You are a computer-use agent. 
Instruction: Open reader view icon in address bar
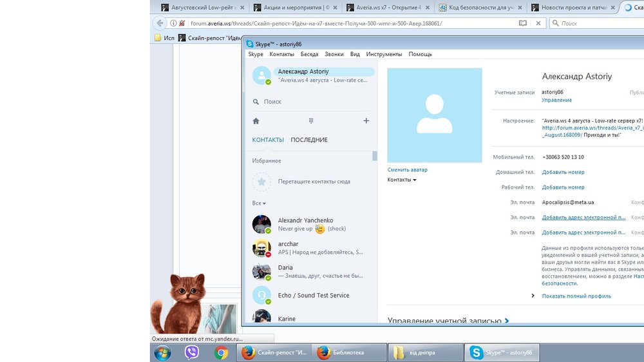click(x=523, y=23)
